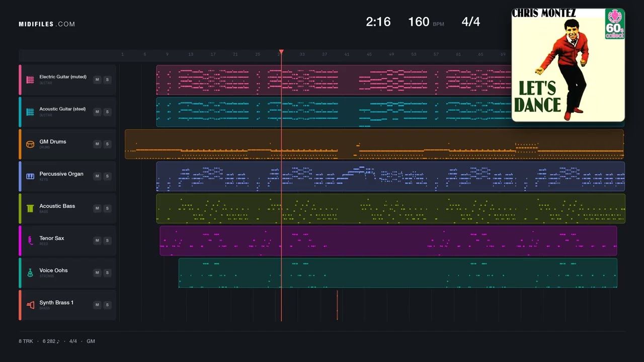
Task: Jump to measure 1 on the ruler
Action: pos(122,54)
